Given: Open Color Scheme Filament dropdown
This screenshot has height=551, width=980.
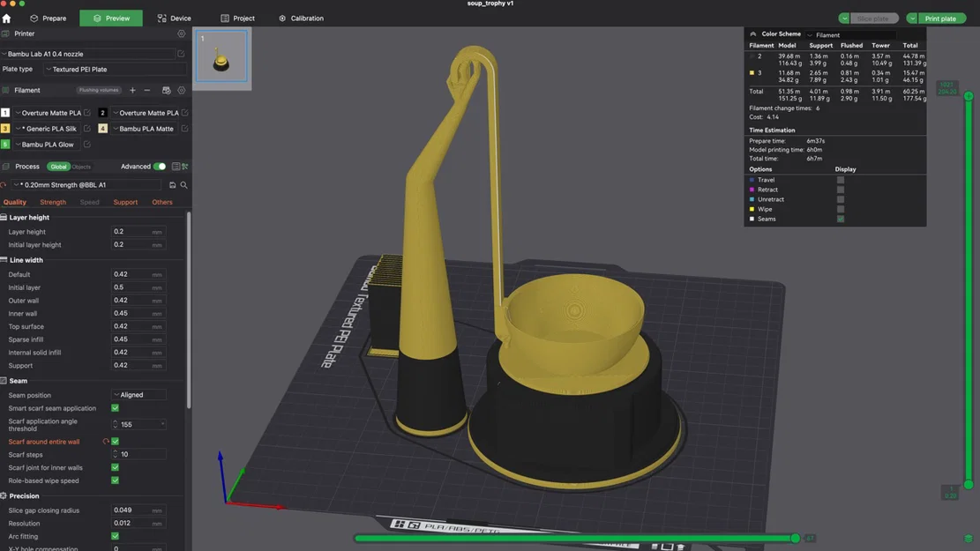Looking at the screenshot, I should (x=850, y=35).
